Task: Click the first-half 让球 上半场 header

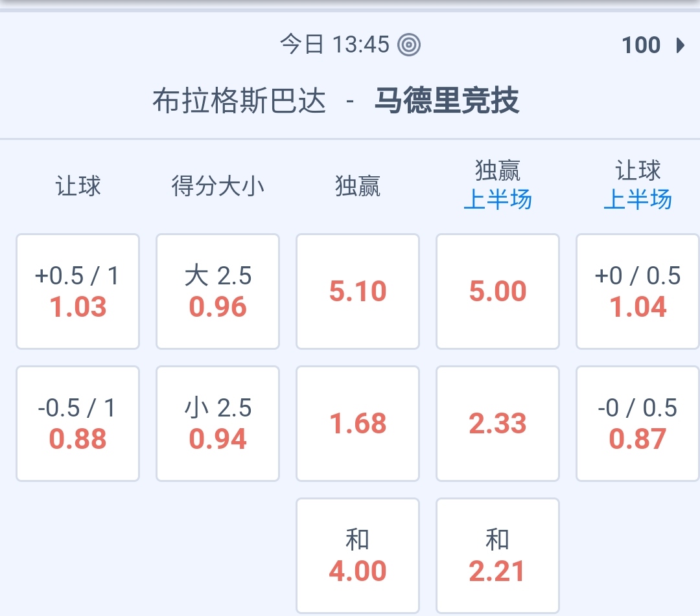Action: point(638,186)
